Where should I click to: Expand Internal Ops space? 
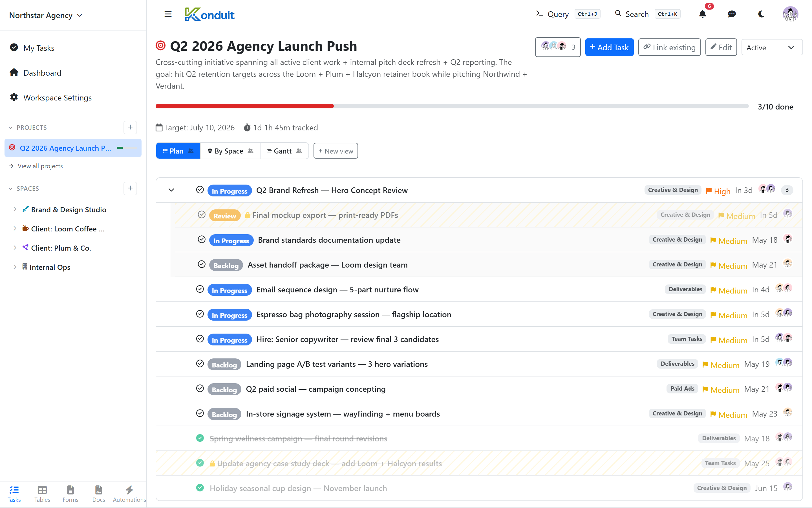(15, 267)
